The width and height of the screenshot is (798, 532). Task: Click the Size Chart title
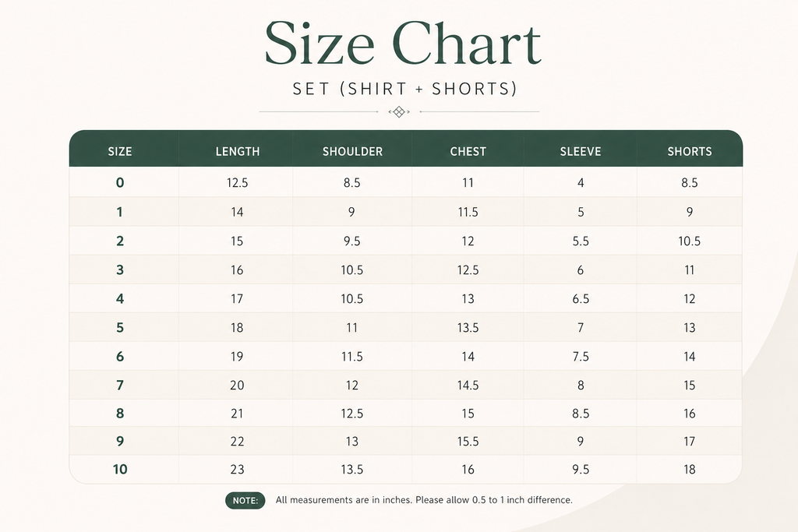403,43
